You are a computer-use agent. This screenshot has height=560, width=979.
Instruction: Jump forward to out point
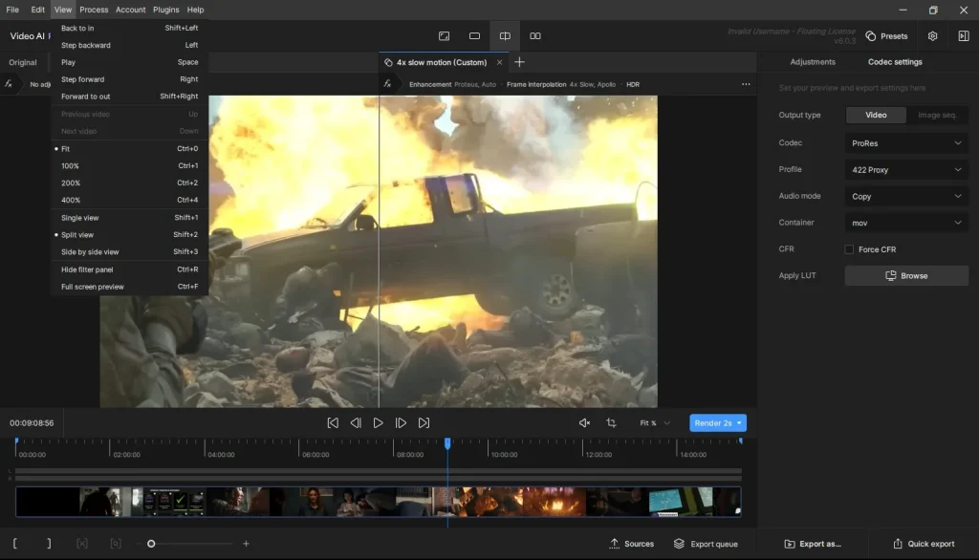click(424, 422)
